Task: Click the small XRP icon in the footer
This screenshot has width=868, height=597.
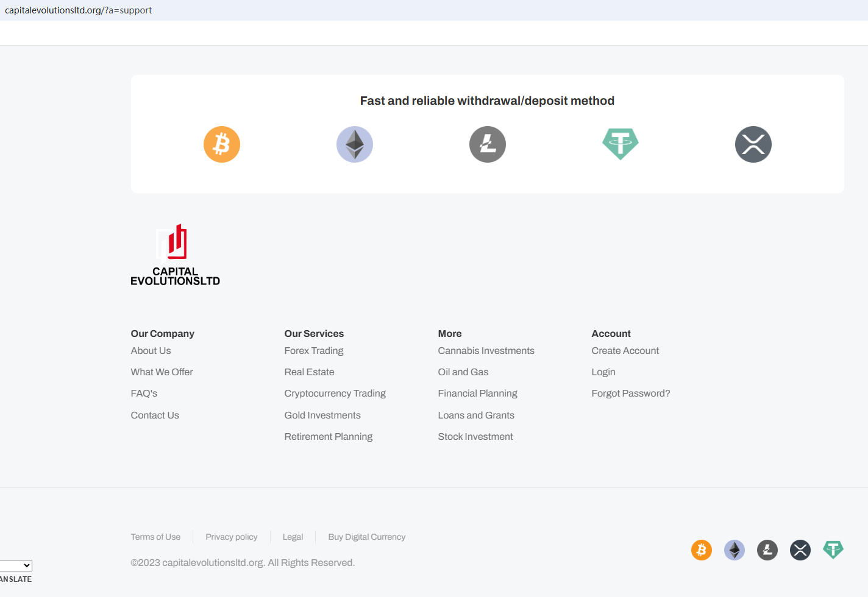Action: (x=800, y=550)
